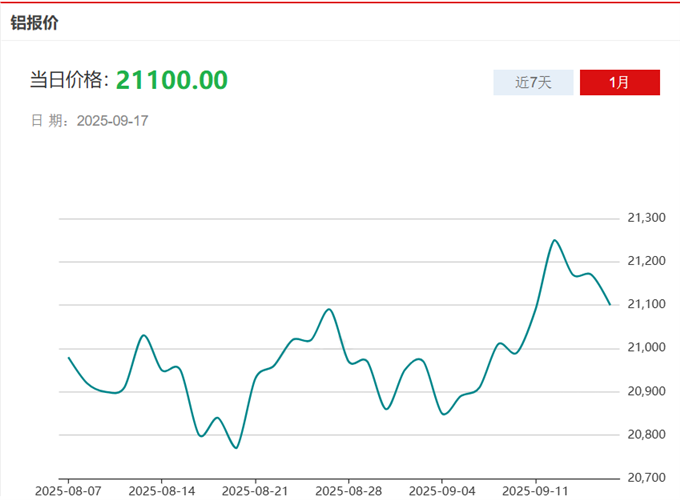
Task: Switch to the 近7天 tab
Action: 533,82
